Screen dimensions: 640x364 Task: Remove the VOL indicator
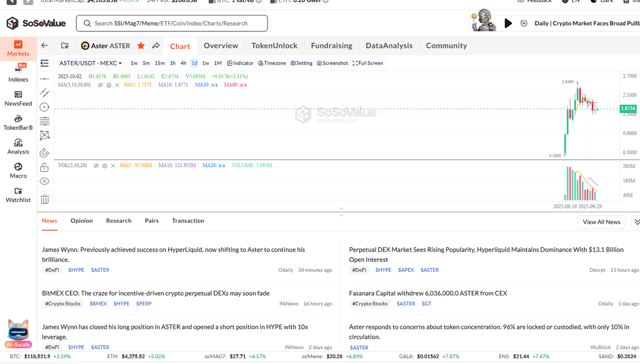114,166
